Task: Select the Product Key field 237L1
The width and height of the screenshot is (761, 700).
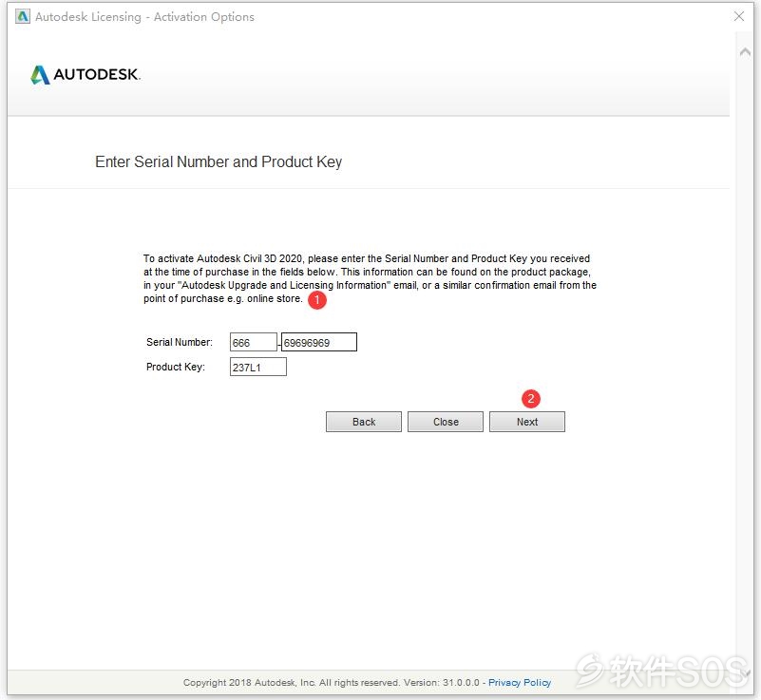Action: [258, 367]
